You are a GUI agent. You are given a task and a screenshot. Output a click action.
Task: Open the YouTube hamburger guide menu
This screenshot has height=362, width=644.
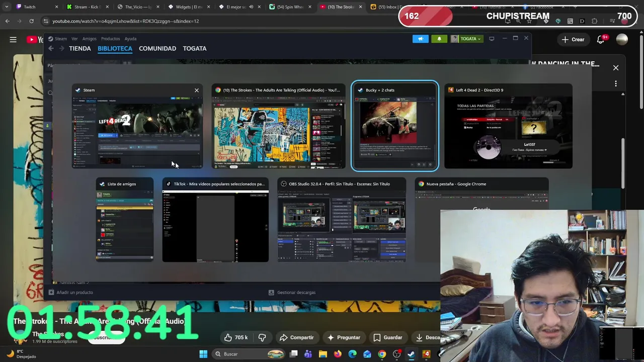click(13, 40)
